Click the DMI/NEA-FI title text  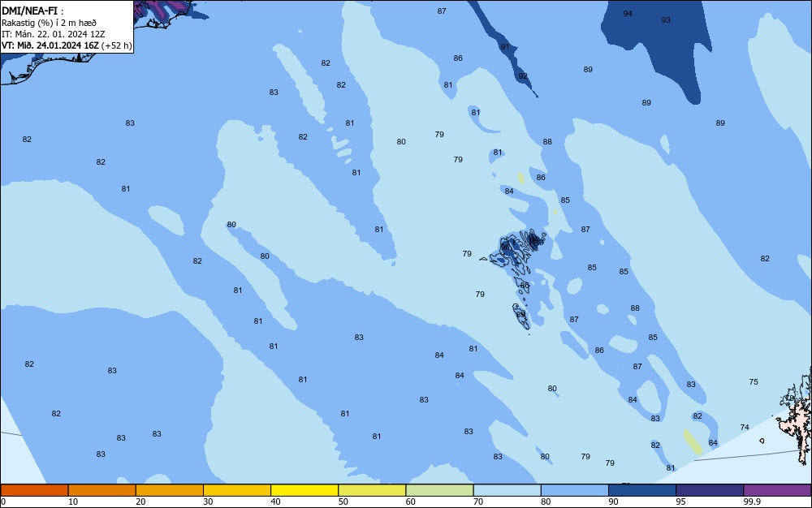point(30,11)
